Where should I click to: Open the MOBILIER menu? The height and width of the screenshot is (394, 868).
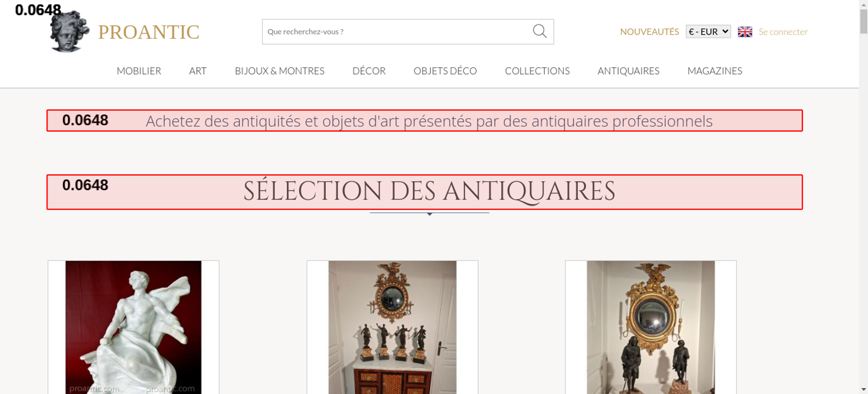coord(139,71)
